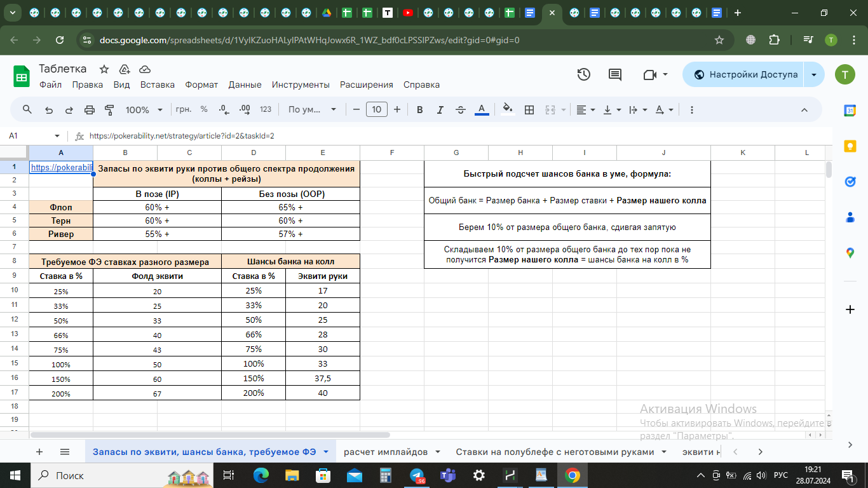Toggle bold formatting
Screen dimensions: 868x488
(x=419, y=109)
